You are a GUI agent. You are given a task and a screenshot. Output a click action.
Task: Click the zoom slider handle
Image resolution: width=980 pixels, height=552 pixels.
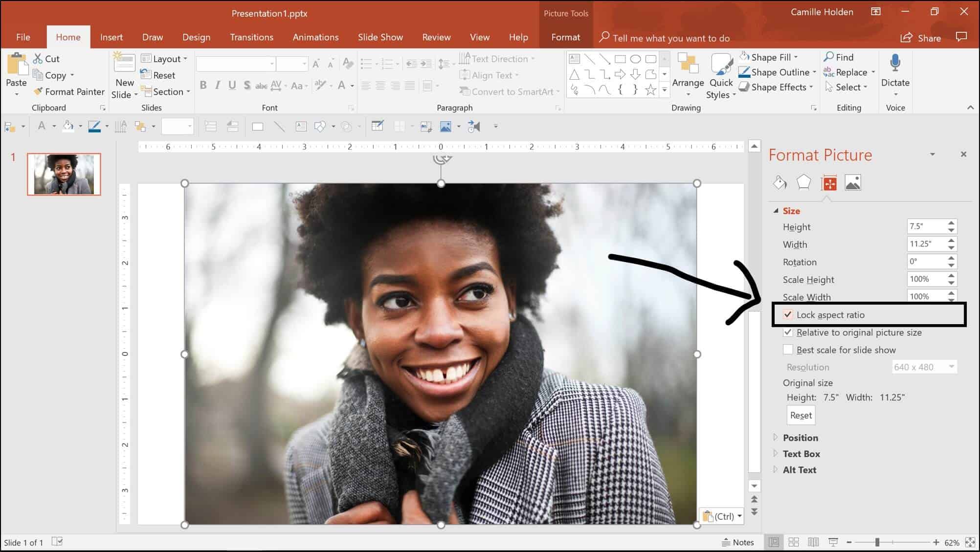(x=877, y=542)
